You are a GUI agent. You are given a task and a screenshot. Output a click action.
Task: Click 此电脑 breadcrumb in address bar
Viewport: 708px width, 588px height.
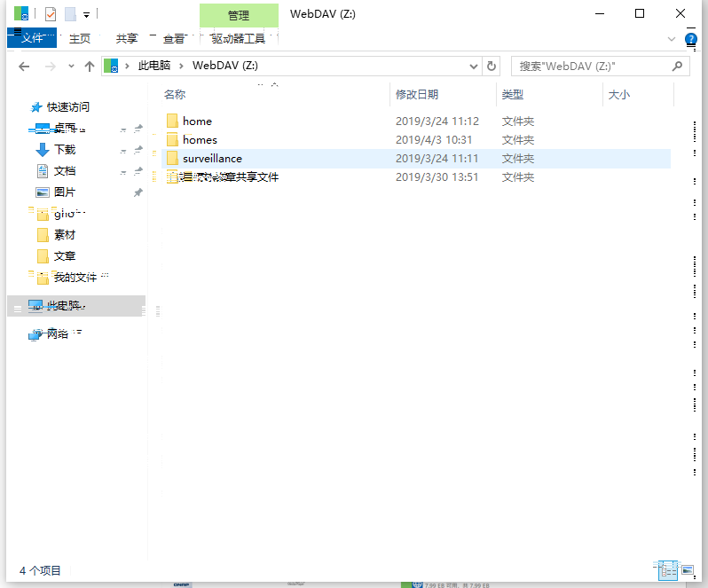154,66
